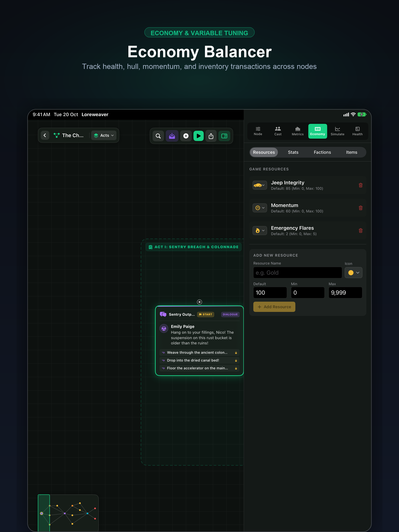Click the node's top connector port
Viewport: 399px width, 532px height.
coord(199,302)
